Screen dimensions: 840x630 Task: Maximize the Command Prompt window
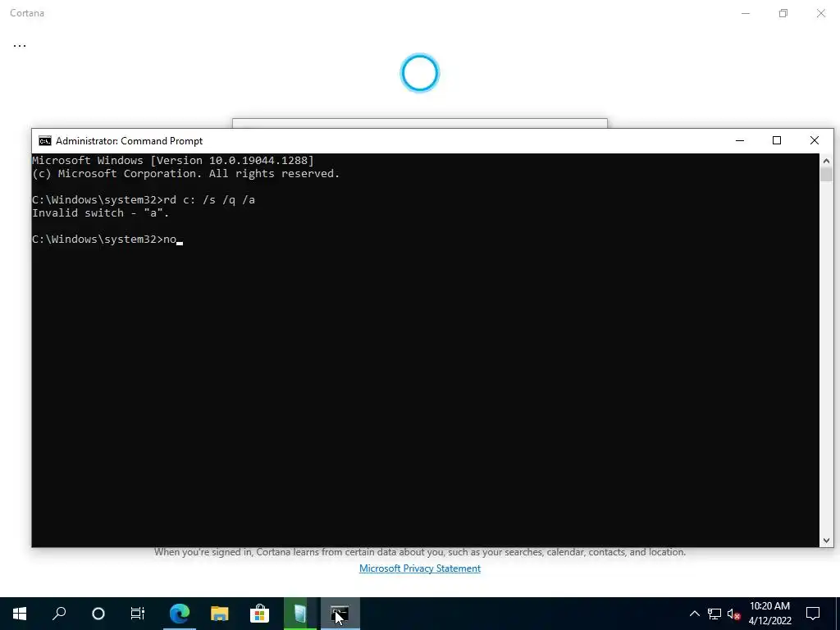(777, 140)
